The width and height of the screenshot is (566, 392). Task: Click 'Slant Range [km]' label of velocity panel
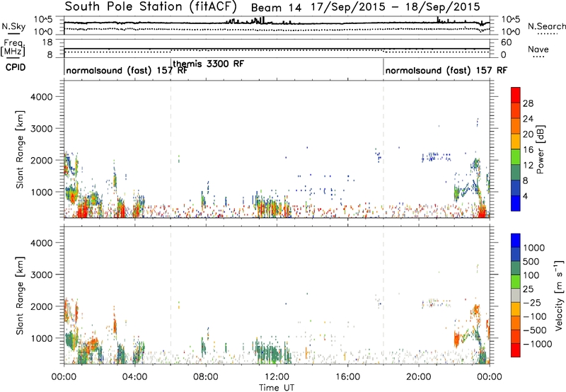pos(20,295)
